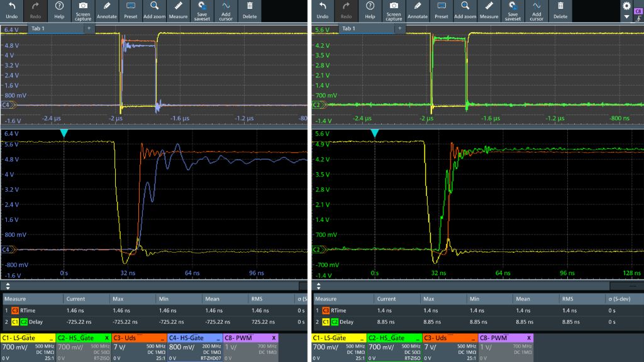Click the cyan trigger position marker in left window
The image size is (644, 362).
[63, 133]
